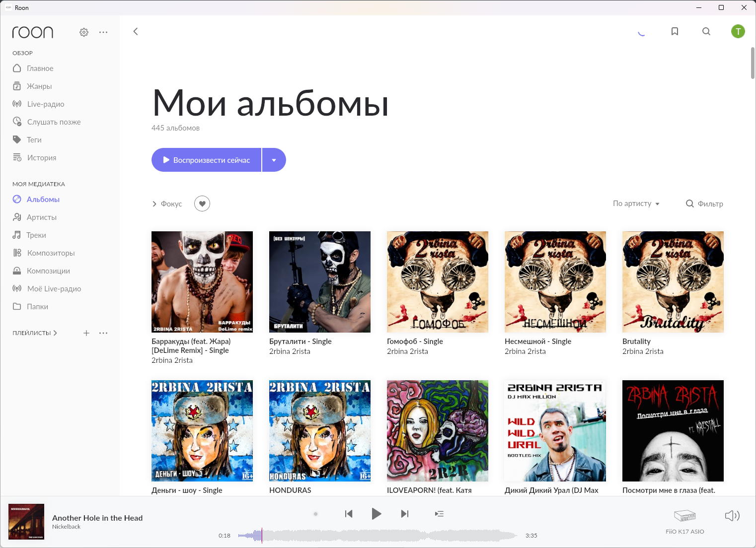Open the По артисту sort dropdown
This screenshot has width=756, height=548.
pyautogui.click(x=636, y=204)
